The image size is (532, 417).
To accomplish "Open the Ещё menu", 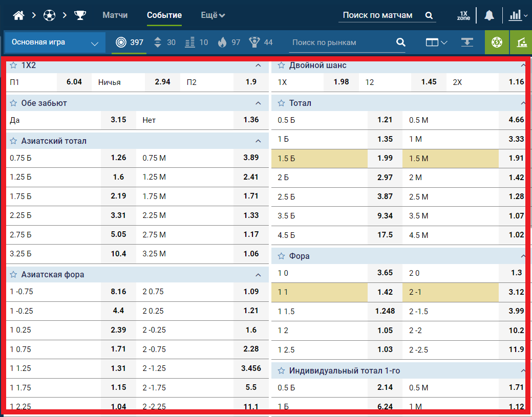I will tap(212, 15).
